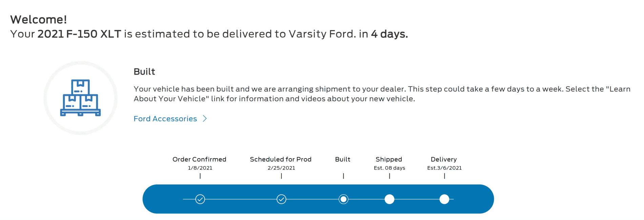Select the Shipped milestone circle
Image resolution: width=644 pixels, height=220 pixels.
389,199
